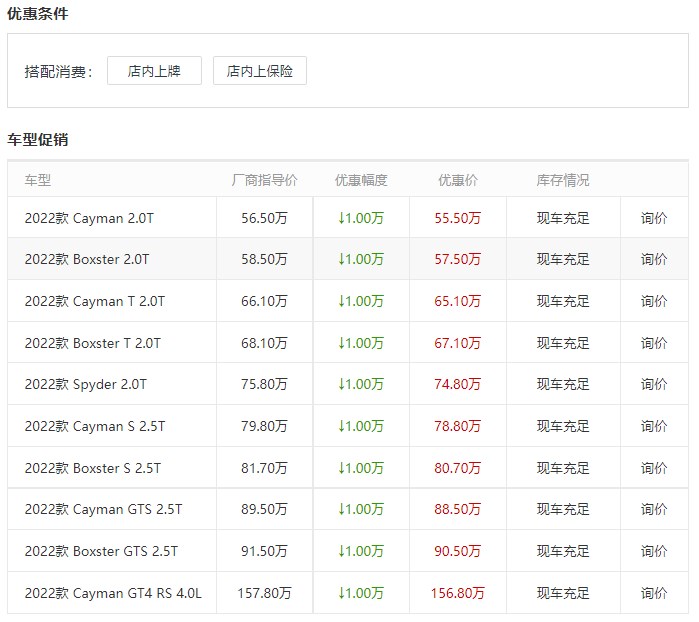Open model 2022款 Boxster GTS 2.5T
The image size is (699, 622).
click(x=101, y=551)
